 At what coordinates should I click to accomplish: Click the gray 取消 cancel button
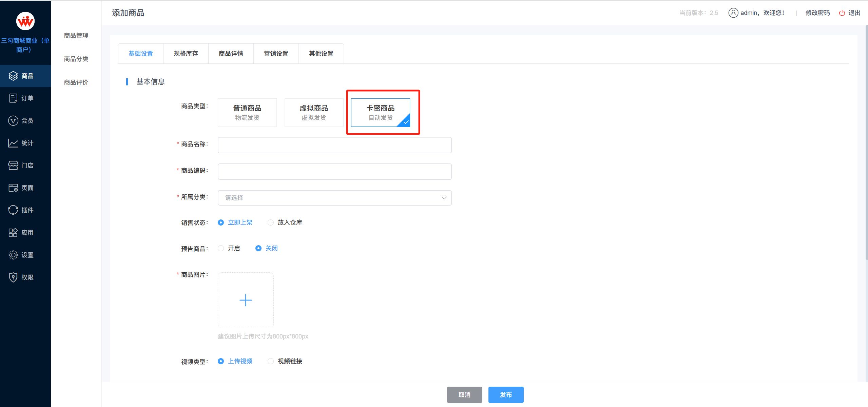tap(464, 395)
